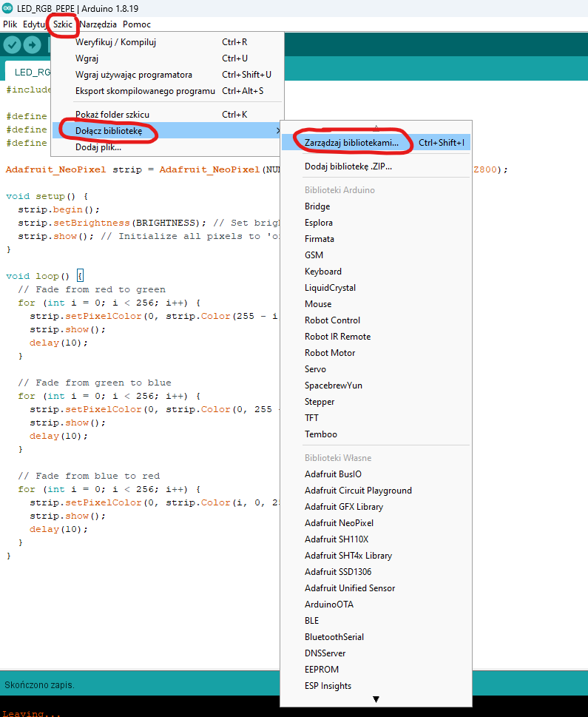Screen dimensions: 588x717
Task: Include the Servo library
Action: click(x=376, y=369)
